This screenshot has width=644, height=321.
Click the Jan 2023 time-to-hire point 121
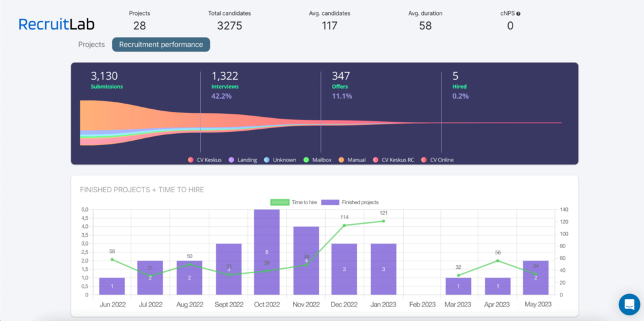384,221
